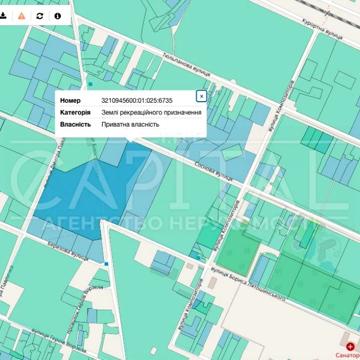Click the refresh arrows icon
The image size is (360, 360).
point(40,16)
